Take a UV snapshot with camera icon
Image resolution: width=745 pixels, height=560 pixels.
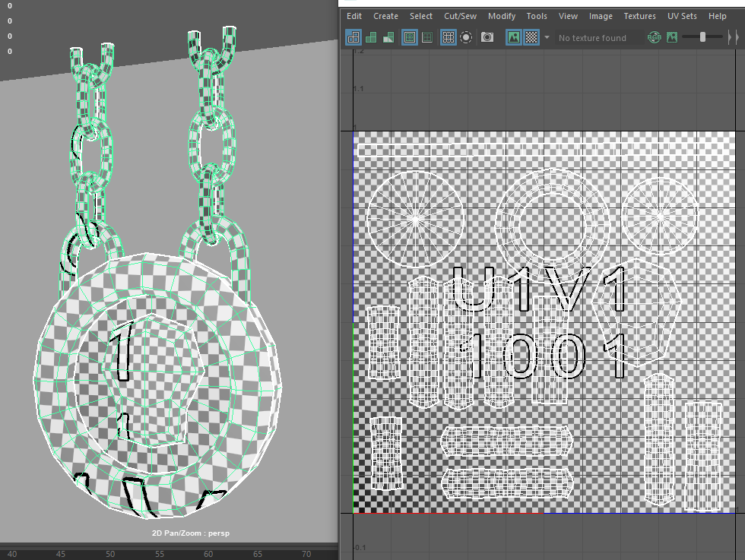pyautogui.click(x=488, y=36)
